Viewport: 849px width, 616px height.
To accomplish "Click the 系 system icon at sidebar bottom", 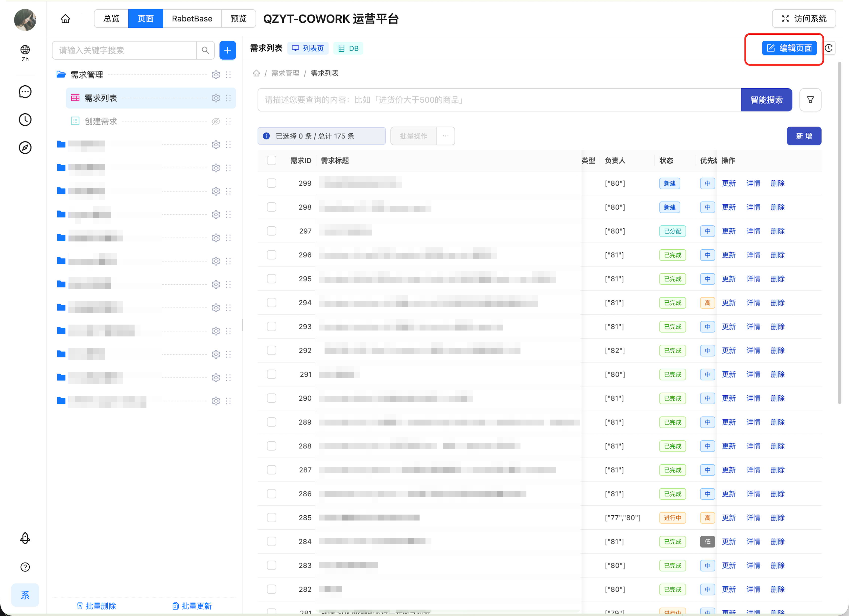I will tap(25, 595).
